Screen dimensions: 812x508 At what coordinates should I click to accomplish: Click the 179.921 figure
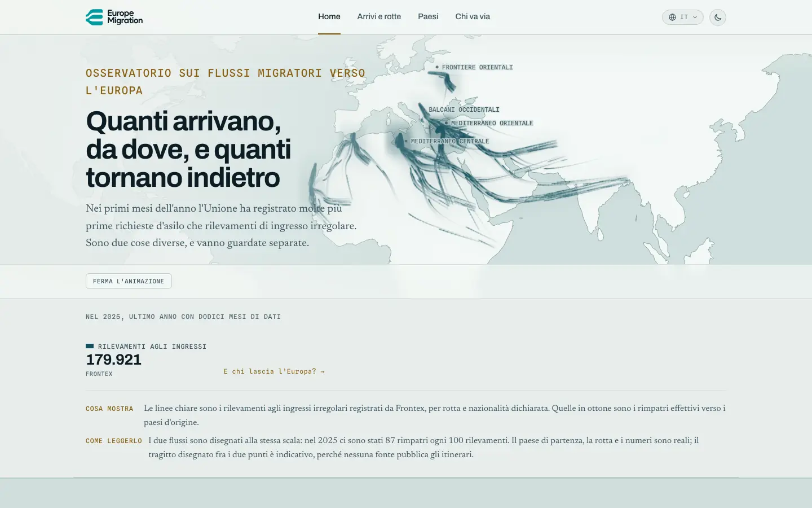[x=113, y=360]
